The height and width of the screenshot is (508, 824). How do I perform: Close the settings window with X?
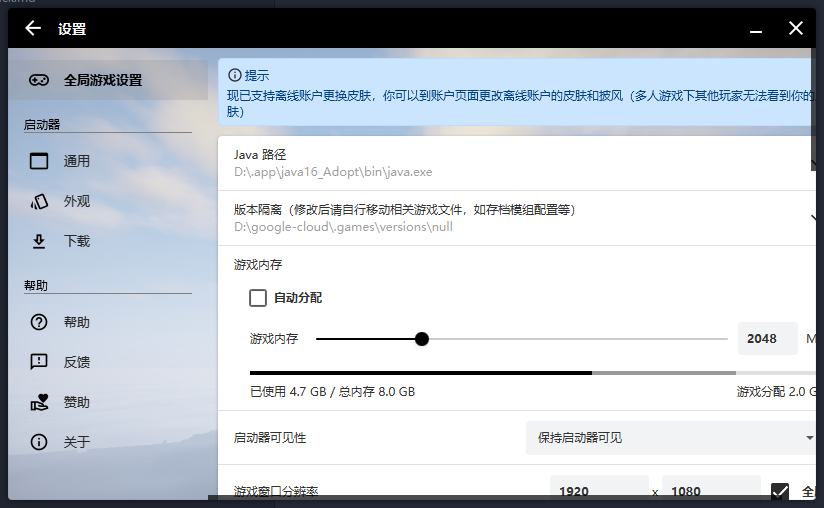(796, 28)
